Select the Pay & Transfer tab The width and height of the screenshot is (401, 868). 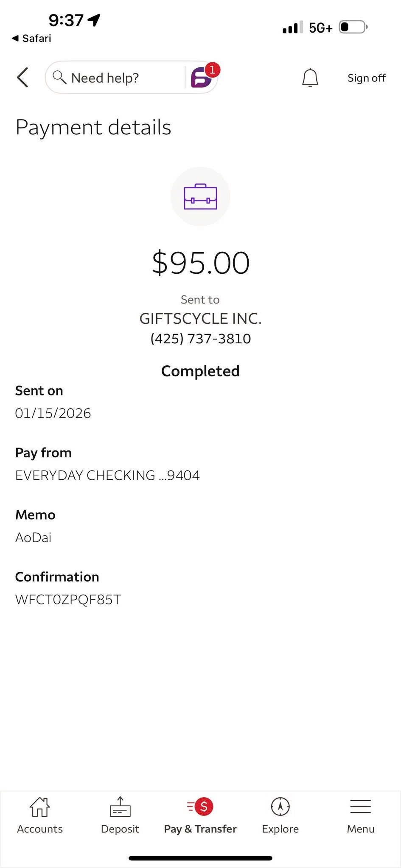pyautogui.click(x=200, y=816)
